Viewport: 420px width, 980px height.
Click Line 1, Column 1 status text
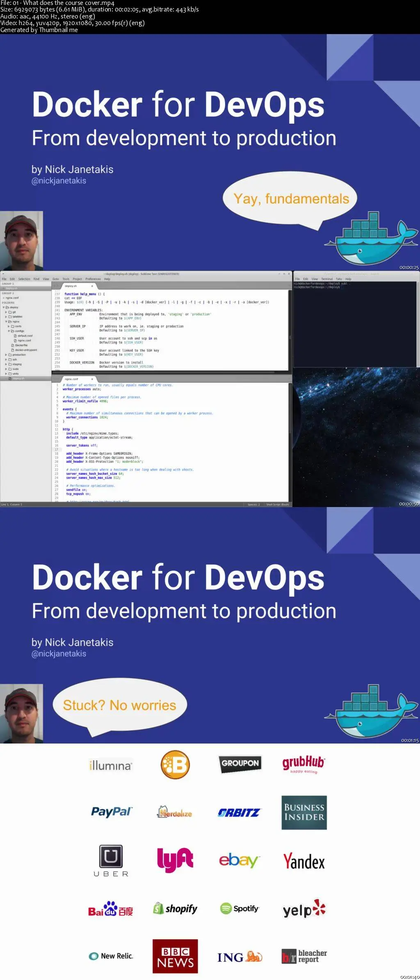(x=11, y=504)
